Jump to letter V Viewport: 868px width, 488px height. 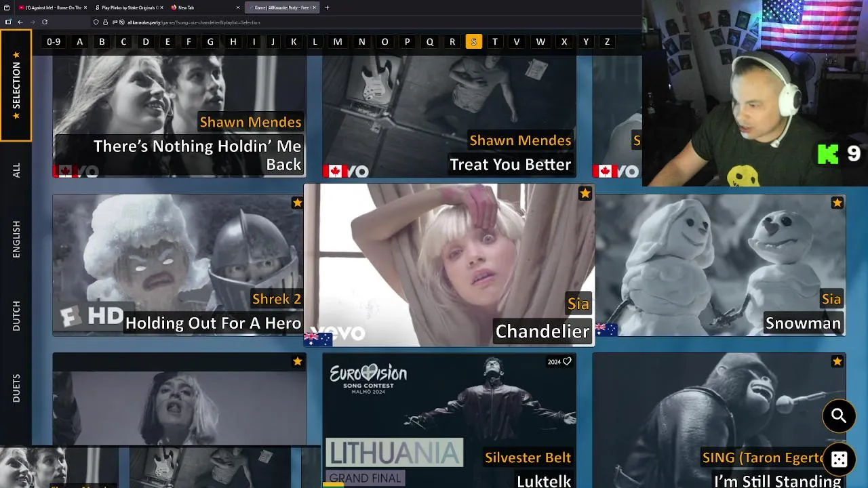coord(517,42)
